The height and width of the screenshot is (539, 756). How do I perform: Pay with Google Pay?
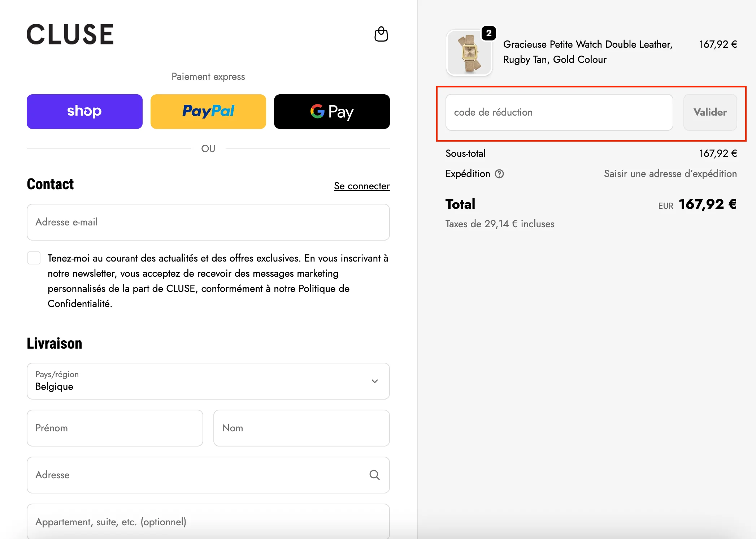point(331,111)
